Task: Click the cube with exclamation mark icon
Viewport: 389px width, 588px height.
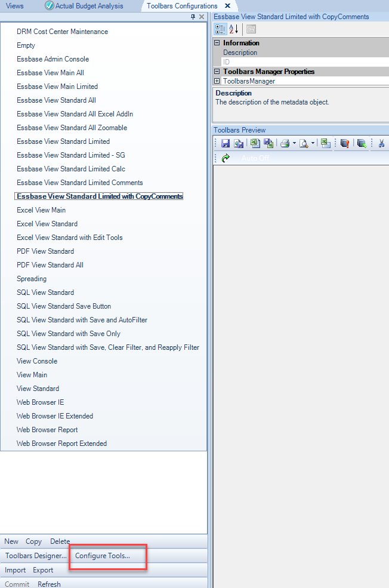Action: [x=345, y=143]
